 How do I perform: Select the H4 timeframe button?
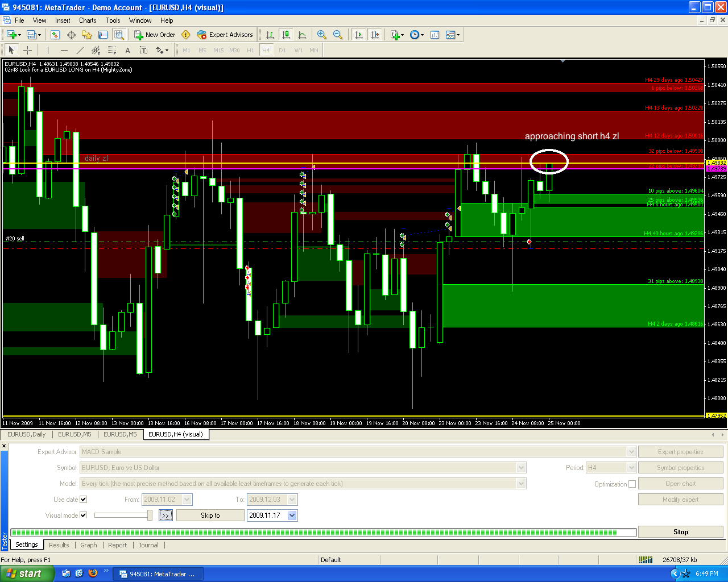coord(266,50)
